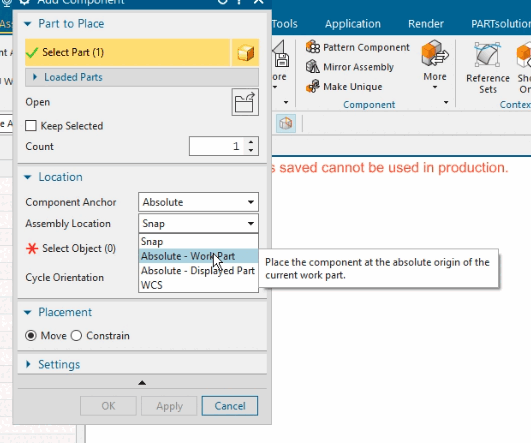The height and width of the screenshot is (443, 531).
Task: Open the Component Anchor dropdown
Action: (x=198, y=202)
